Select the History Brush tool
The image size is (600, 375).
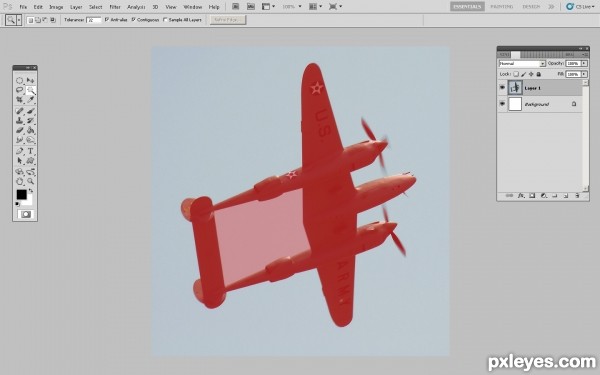(x=31, y=121)
